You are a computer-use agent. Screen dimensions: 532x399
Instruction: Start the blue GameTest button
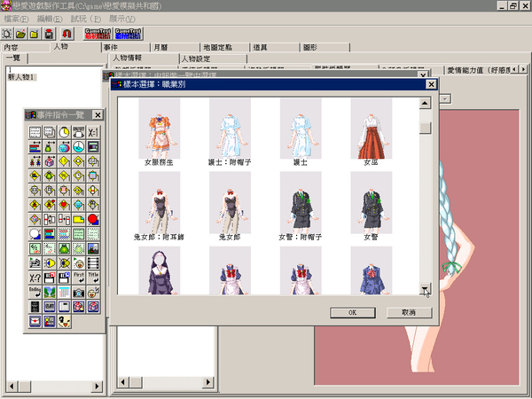(x=128, y=34)
